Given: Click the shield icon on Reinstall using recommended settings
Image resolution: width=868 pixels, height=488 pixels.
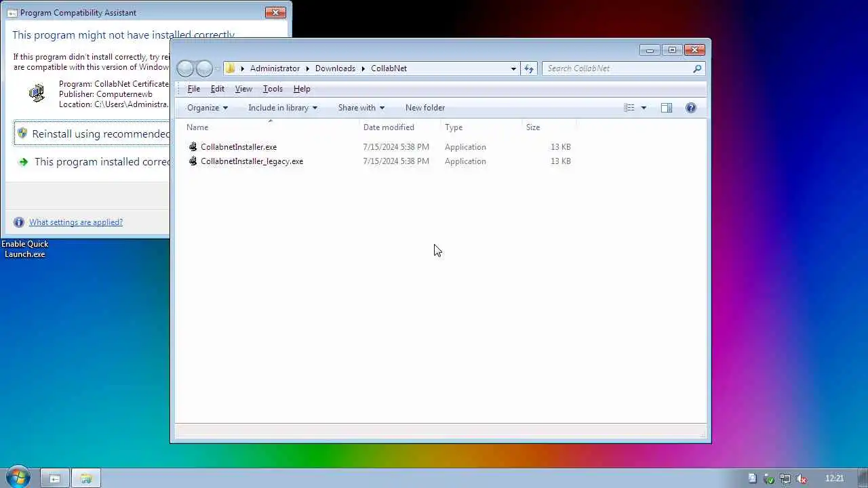Looking at the screenshot, I should [22, 134].
